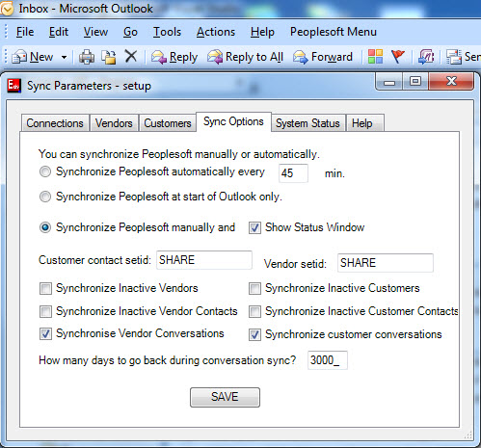Open the Actions menu
The width and height of the screenshot is (481, 448).
pyautogui.click(x=216, y=32)
